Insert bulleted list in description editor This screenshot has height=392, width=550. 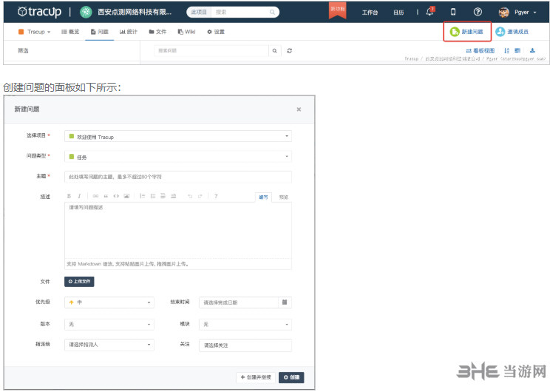pyautogui.click(x=152, y=196)
